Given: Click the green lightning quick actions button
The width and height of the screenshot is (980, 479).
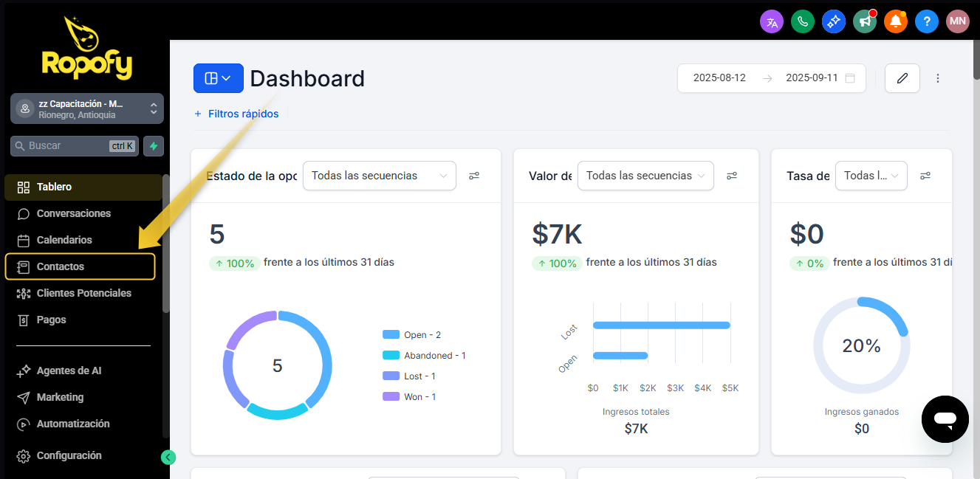Looking at the screenshot, I should pyautogui.click(x=154, y=146).
